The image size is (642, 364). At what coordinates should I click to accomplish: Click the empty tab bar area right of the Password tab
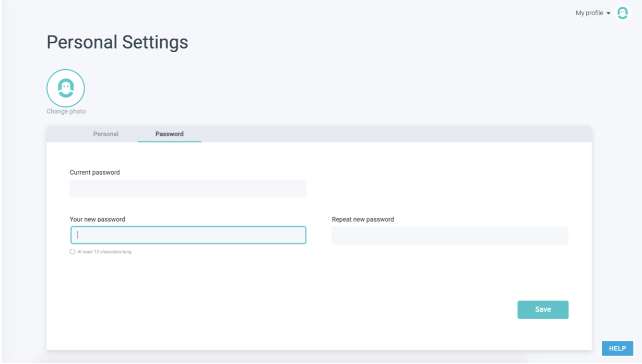tap(397, 134)
